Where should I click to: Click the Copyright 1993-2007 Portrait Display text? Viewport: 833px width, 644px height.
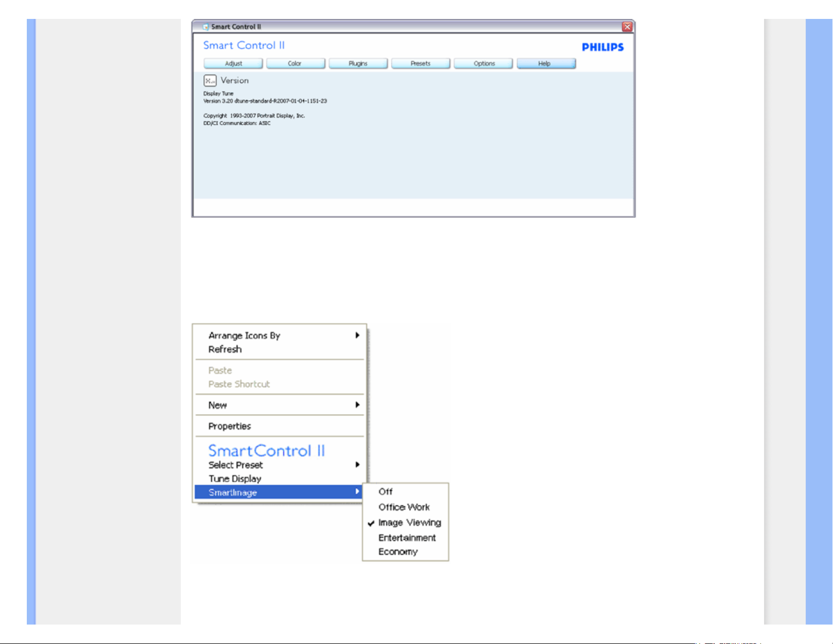click(x=254, y=116)
